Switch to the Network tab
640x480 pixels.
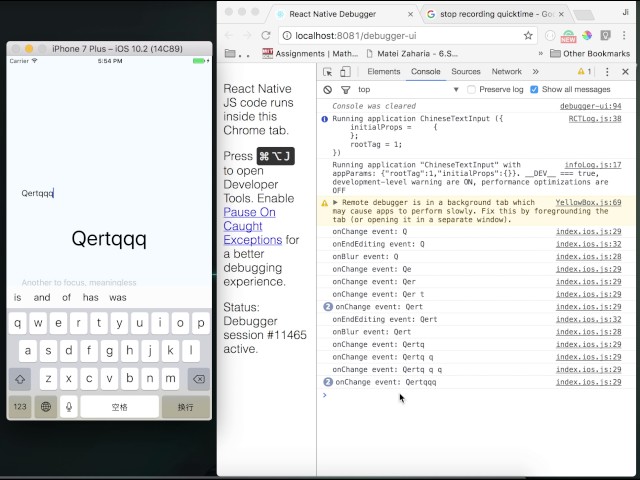point(507,71)
